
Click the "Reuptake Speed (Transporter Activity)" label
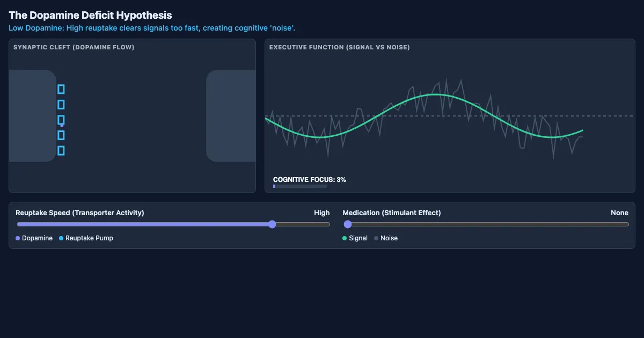80,213
